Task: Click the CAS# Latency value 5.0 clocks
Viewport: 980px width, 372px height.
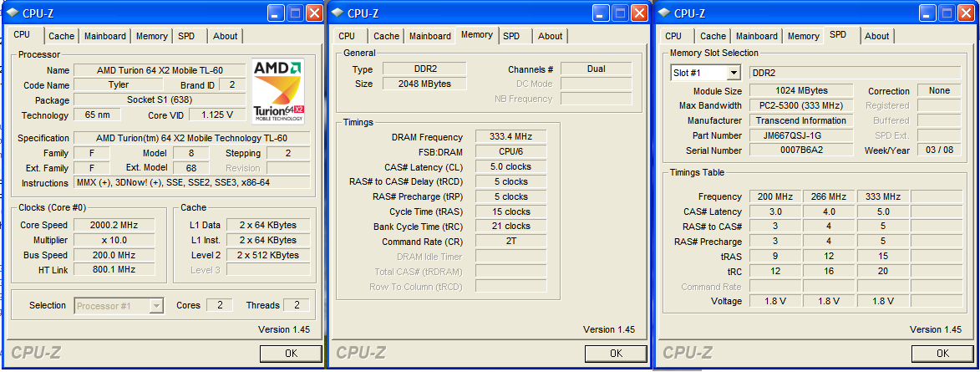Action: pyautogui.click(x=510, y=167)
